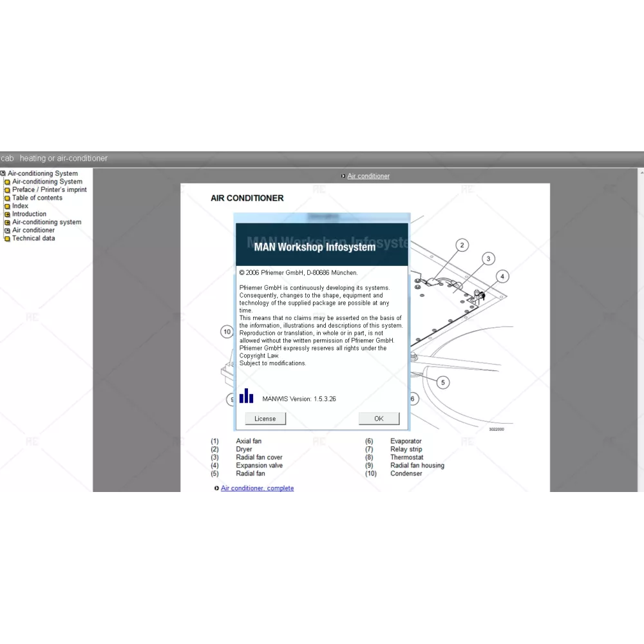The image size is (644, 644).
Task: Open the Air conditioner link at page top
Action: point(368,176)
